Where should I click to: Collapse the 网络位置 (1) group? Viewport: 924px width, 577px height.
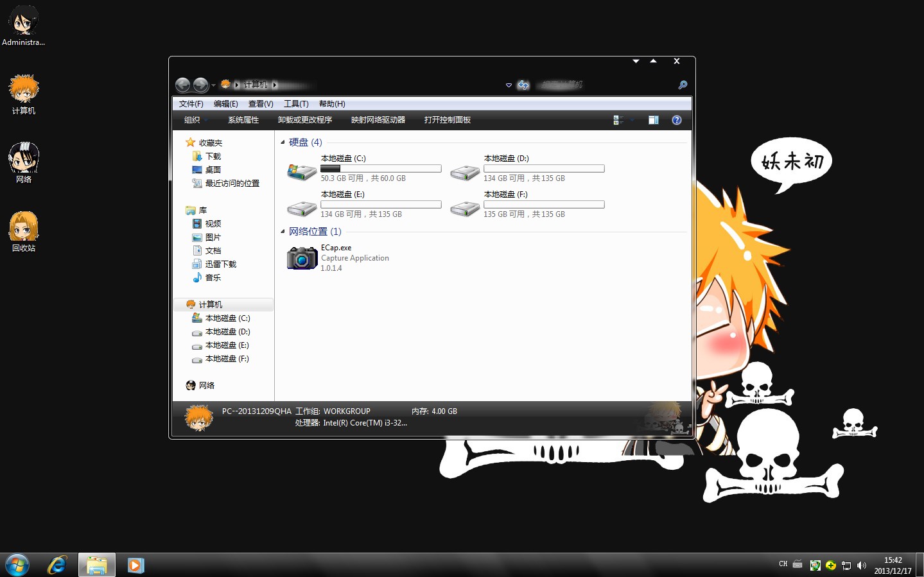click(x=283, y=232)
